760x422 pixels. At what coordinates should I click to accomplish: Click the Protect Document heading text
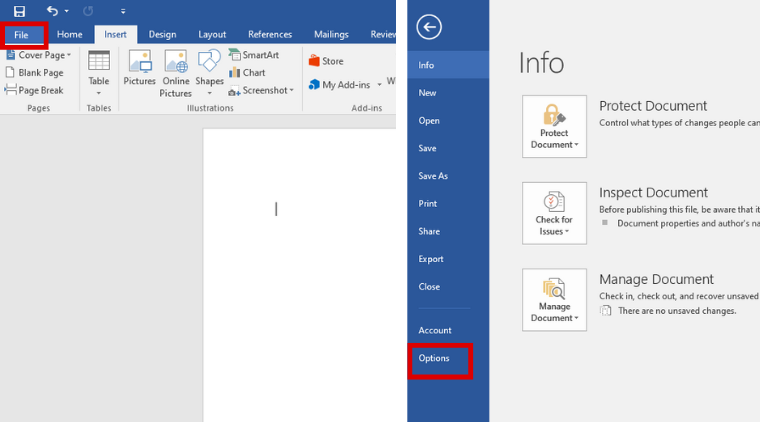[653, 106]
